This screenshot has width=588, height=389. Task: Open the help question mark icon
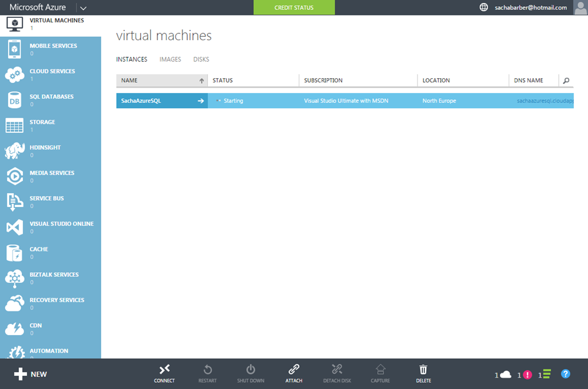click(566, 374)
